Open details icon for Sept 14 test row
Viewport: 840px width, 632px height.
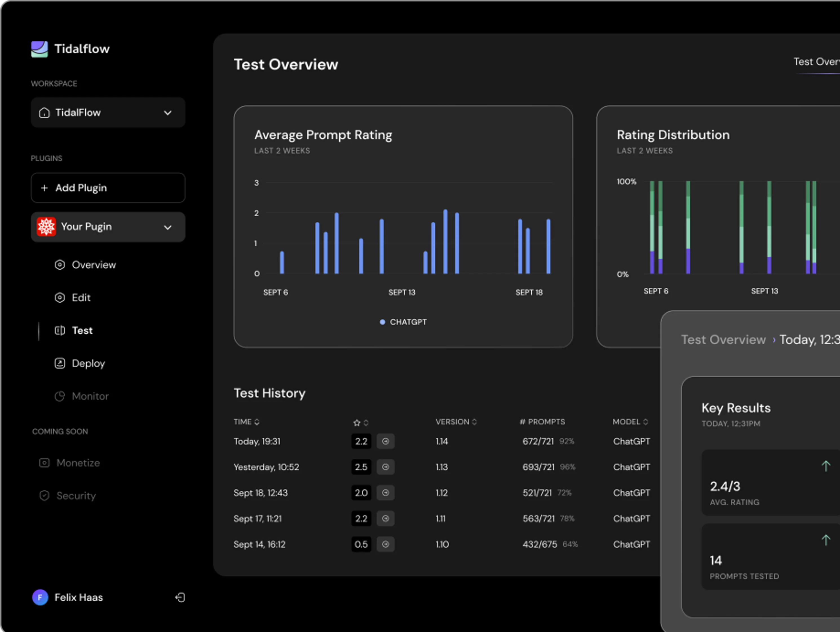point(385,544)
